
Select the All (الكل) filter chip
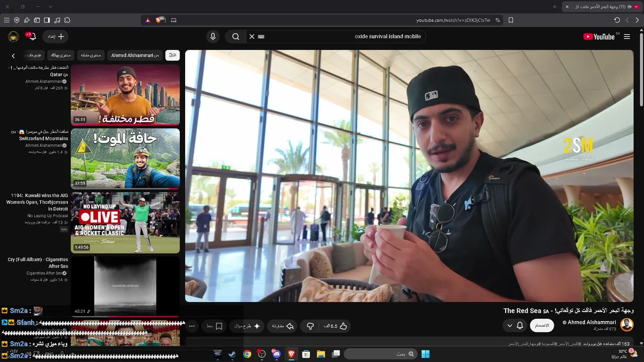point(173,55)
